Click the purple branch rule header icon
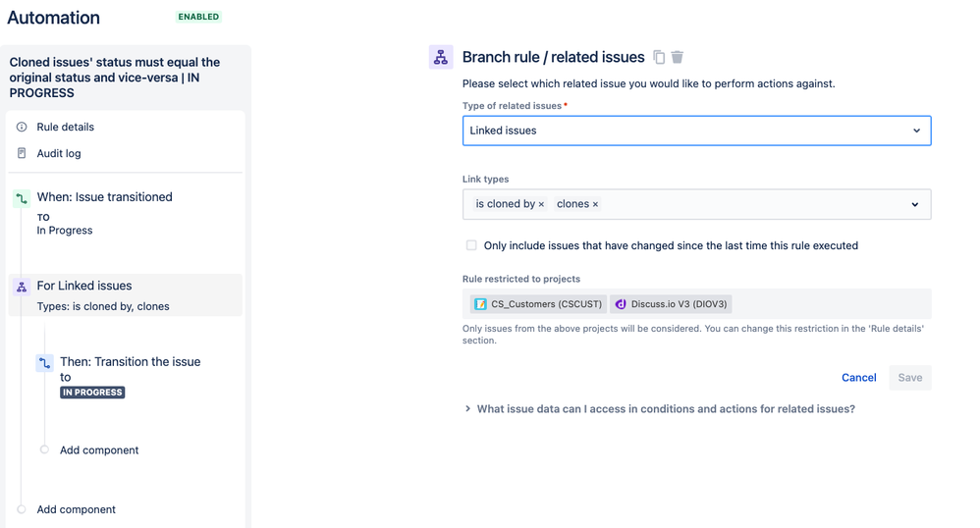Screen dimensions: 980x528 [441, 58]
